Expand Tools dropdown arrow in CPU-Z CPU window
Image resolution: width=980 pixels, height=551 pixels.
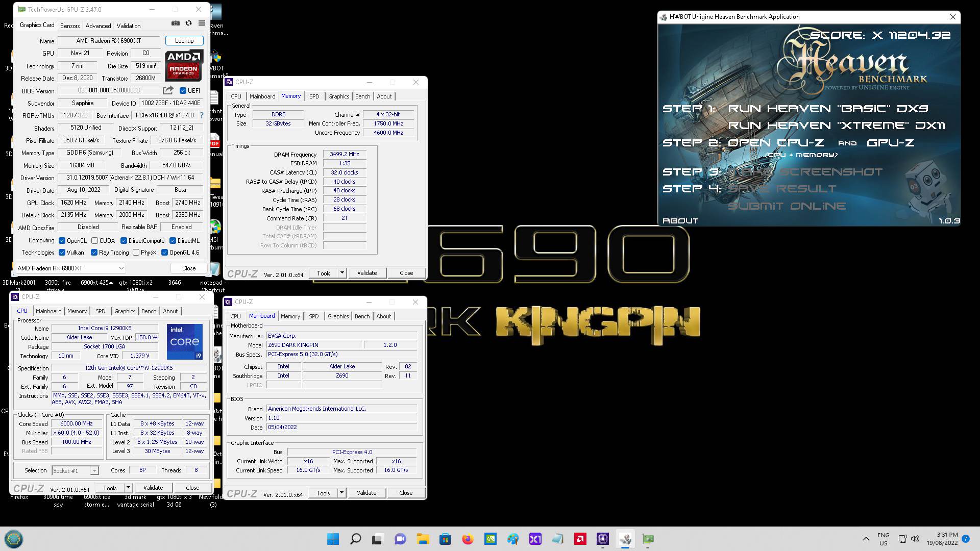point(128,488)
